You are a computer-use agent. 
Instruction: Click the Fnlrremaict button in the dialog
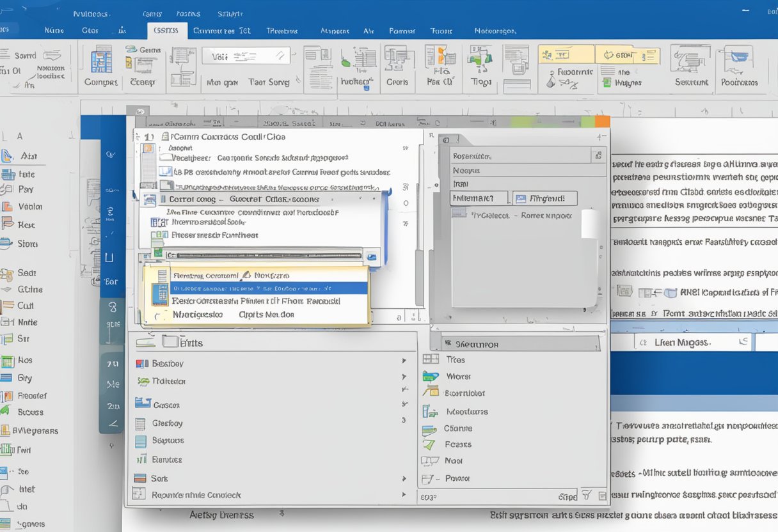[479, 198]
